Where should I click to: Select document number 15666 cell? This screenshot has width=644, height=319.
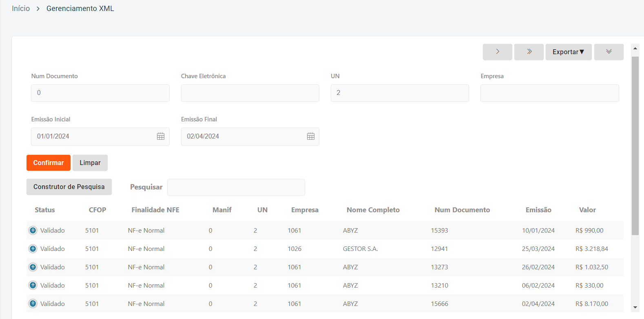pos(440,304)
